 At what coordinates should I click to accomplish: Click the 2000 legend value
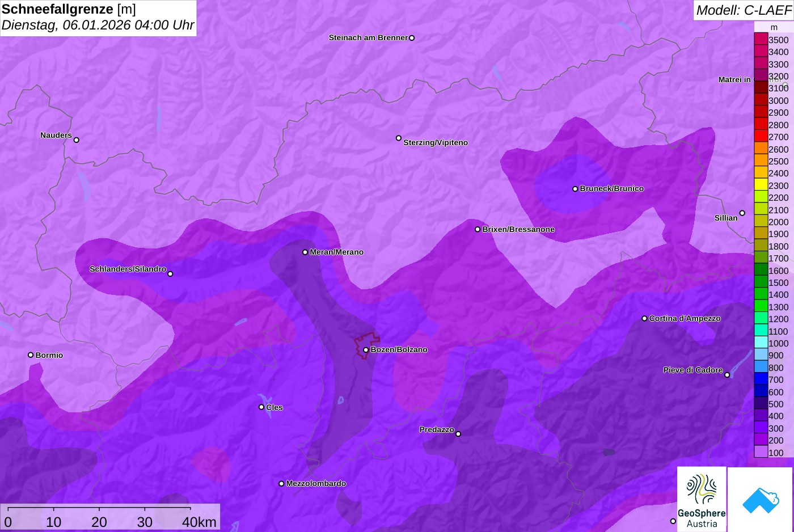[x=779, y=222]
